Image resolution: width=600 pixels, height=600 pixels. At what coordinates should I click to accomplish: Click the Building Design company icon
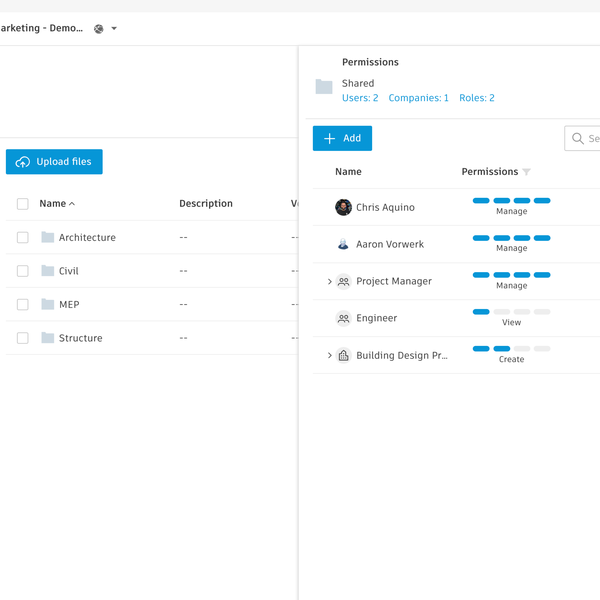pos(343,356)
